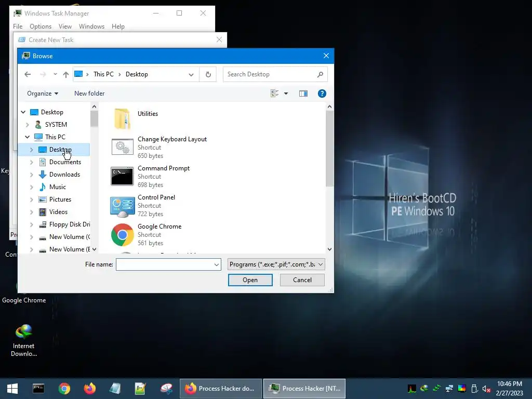The width and height of the screenshot is (532, 399).
Task: Open the address bar previous locations dropdown
Action: [191, 75]
